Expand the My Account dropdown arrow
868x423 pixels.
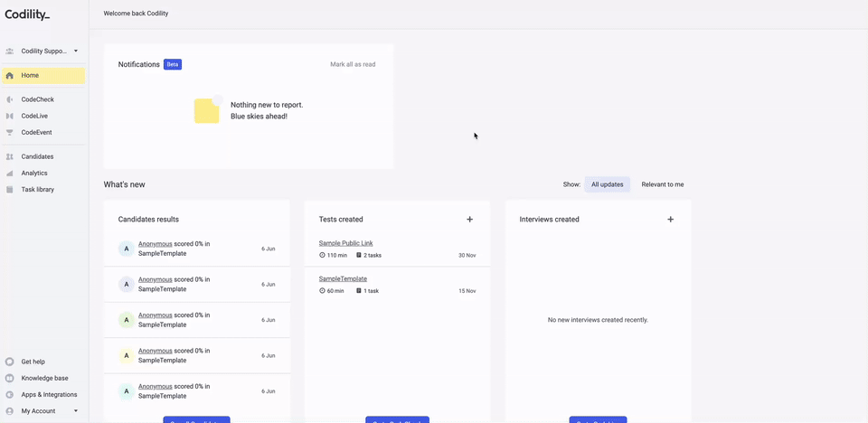76,411
